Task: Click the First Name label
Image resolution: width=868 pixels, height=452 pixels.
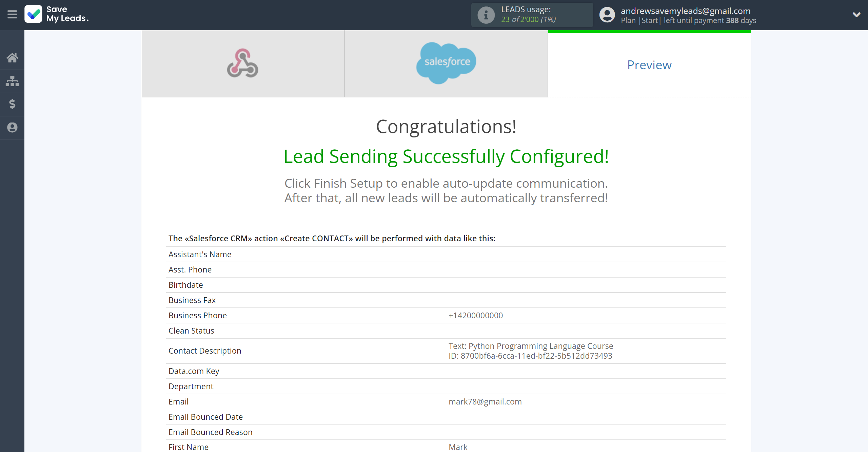Action: coord(189,447)
